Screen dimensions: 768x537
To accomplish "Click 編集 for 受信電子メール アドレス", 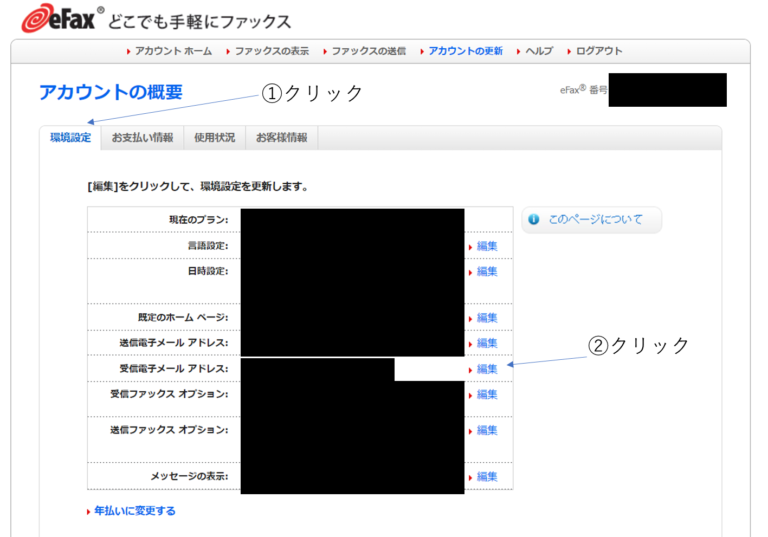I will 486,369.
